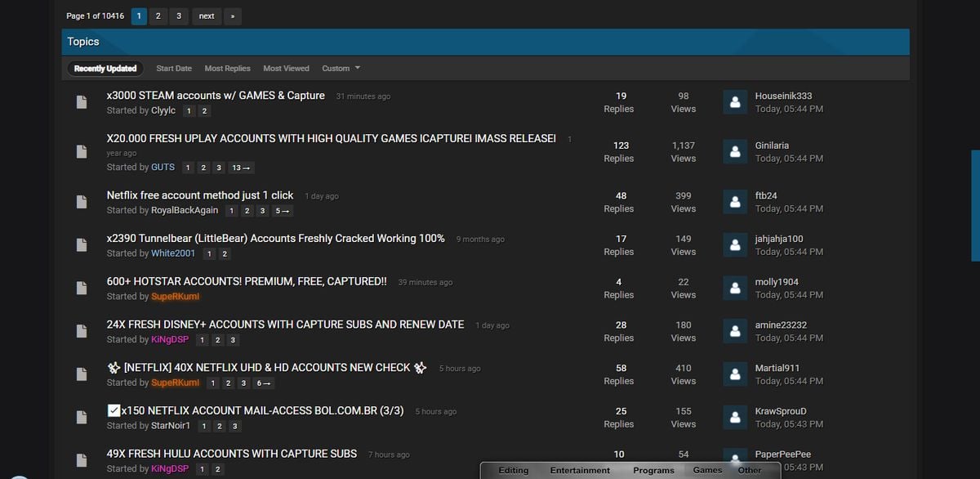
Task: Open the Custom sort dropdown
Action: [341, 69]
